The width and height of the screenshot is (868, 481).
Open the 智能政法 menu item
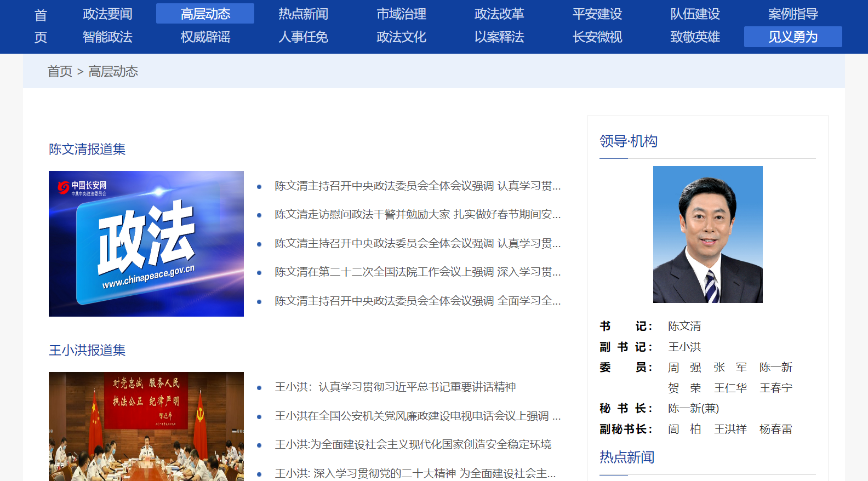click(x=107, y=37)
